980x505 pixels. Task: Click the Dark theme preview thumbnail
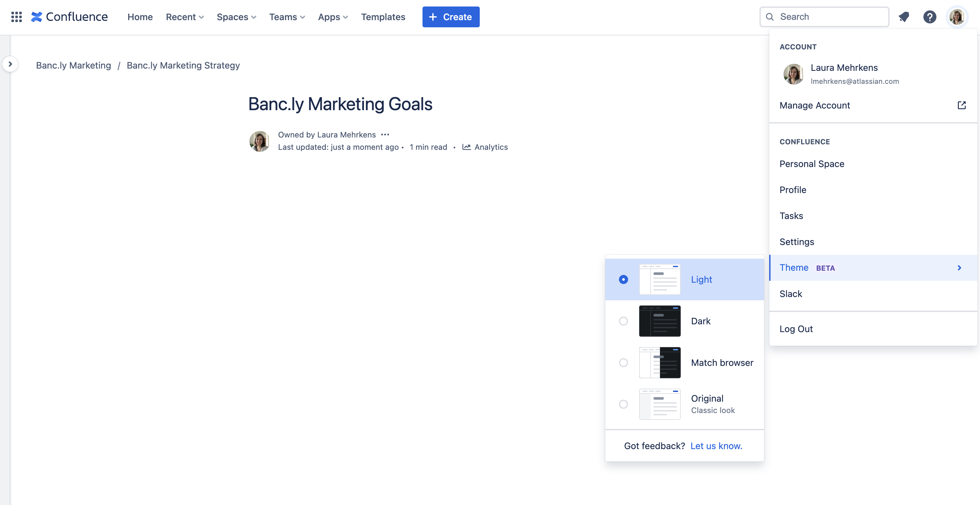coord(659,321)
